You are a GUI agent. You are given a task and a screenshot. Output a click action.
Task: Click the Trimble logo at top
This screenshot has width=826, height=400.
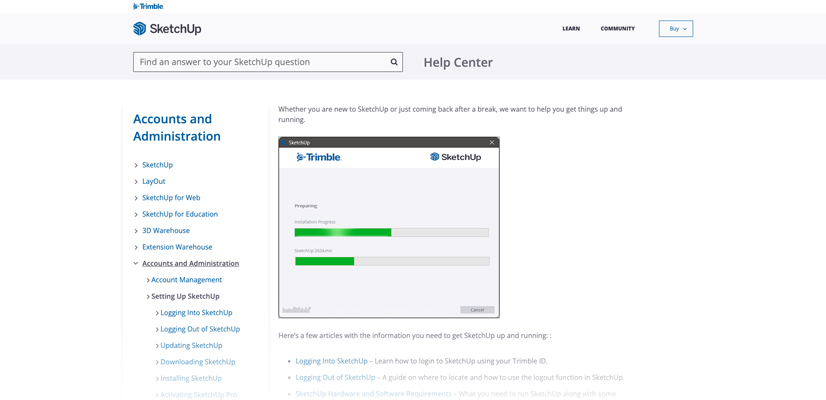click(x=149, y=6)
